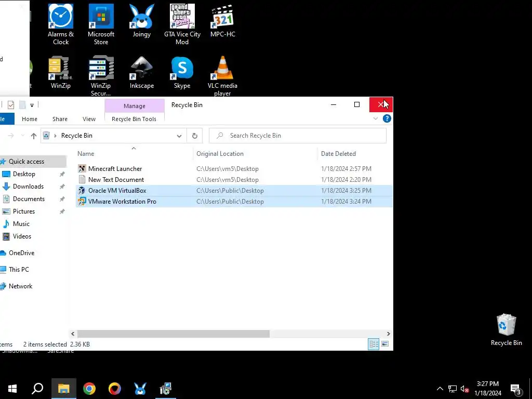The width and height of the screenshot is (532, 399).
Task: Open the Help question mark icon
Action: pos(387,118)
